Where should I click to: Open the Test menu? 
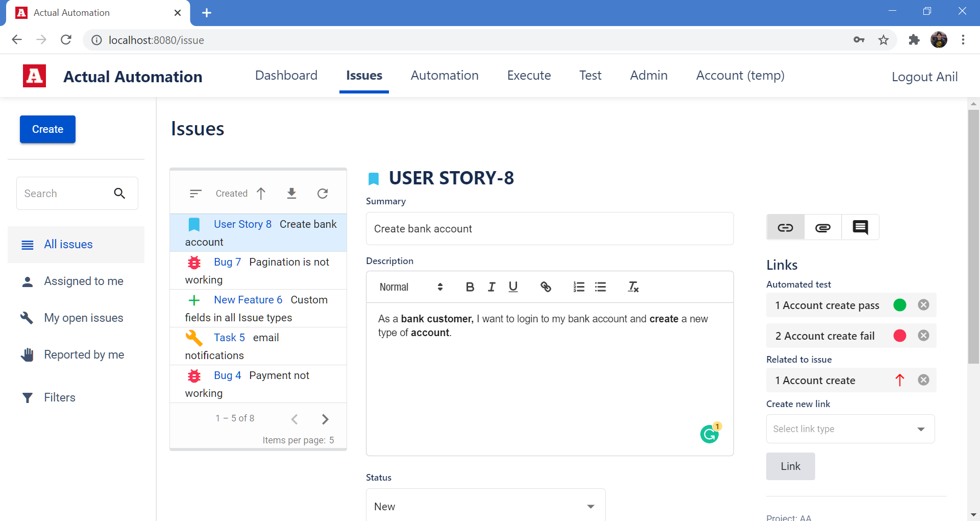pos(590,76)
